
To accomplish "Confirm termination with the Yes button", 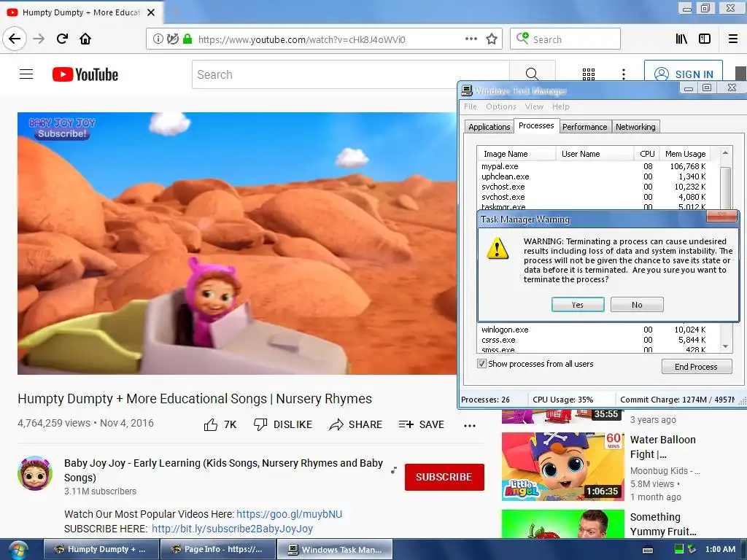I will pyautogui.click(x=578, y=305).
